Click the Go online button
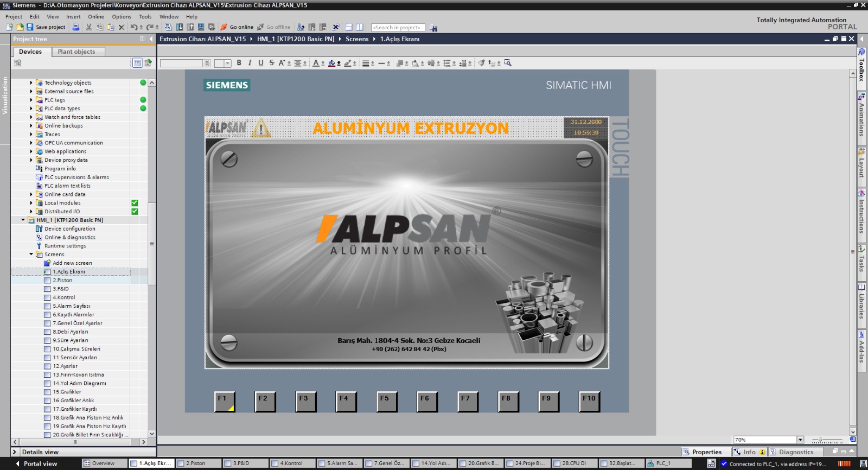Image resolution: width=868 pixels, height=470 pixels. pos(237,27)
